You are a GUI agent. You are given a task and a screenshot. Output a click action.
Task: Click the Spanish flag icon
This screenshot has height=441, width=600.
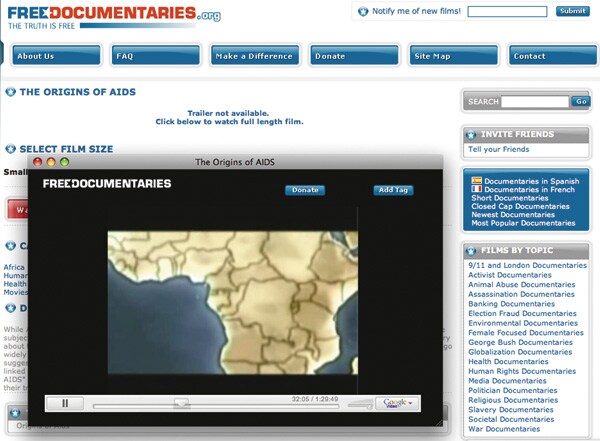[x=476, y=180]
